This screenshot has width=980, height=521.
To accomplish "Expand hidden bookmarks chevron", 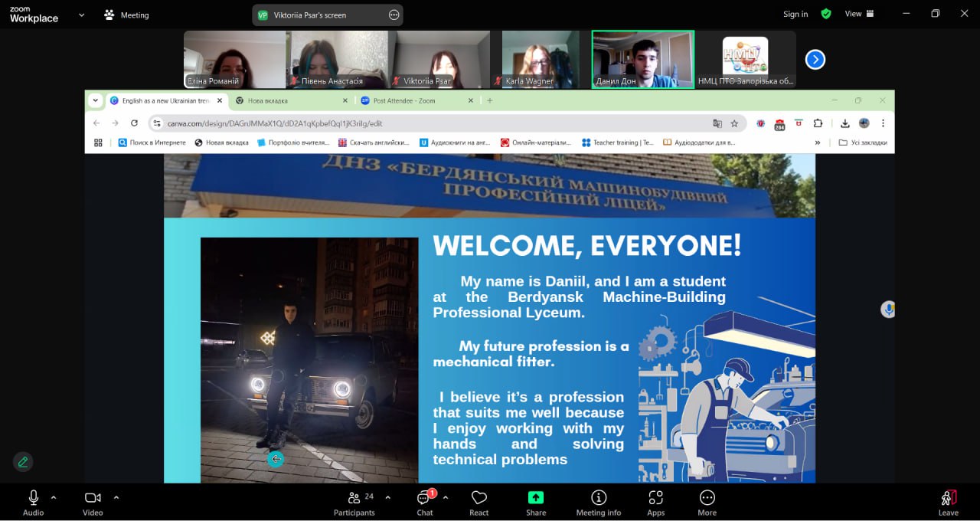I will point(818,143).
